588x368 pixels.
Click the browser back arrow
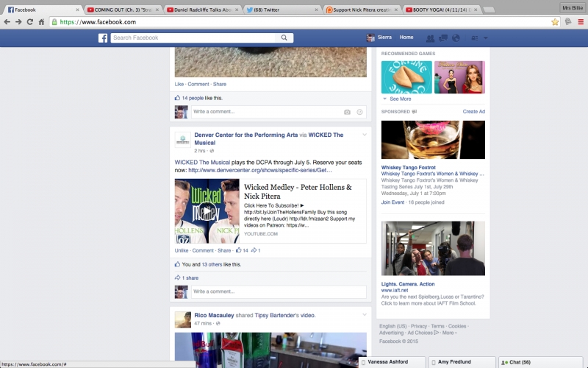coord(7,22)
